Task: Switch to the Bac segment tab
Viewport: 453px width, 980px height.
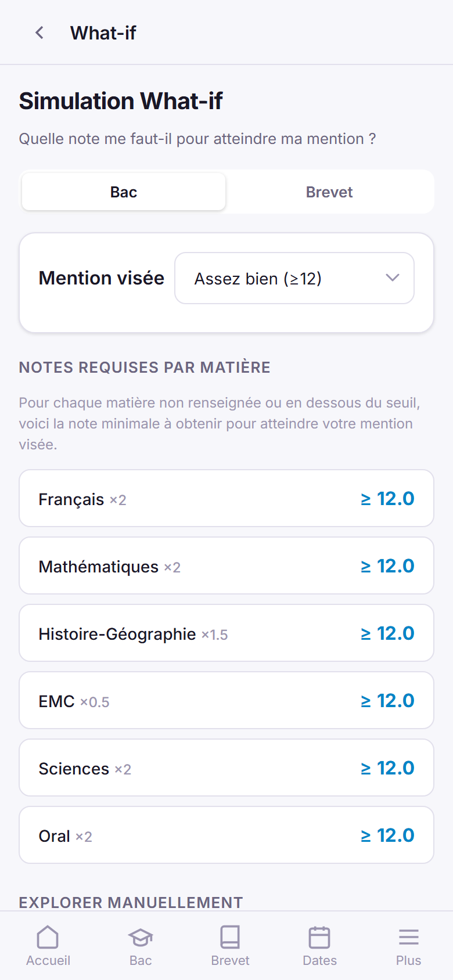Action: 124,192
